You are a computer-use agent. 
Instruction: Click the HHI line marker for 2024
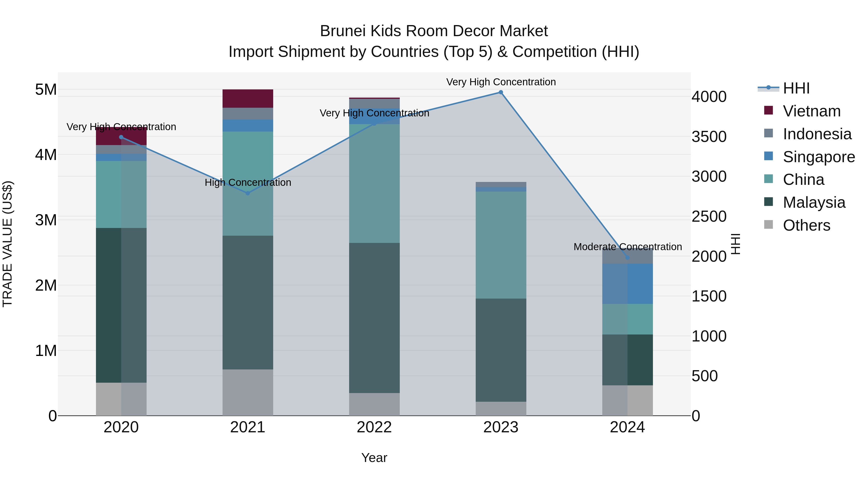point(627,258)
